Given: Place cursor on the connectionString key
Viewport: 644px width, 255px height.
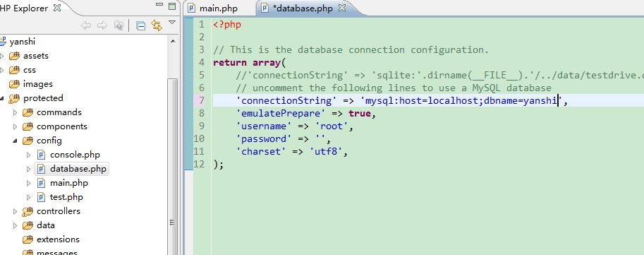Looking at the screenshot, I should [x=286, y=101].
